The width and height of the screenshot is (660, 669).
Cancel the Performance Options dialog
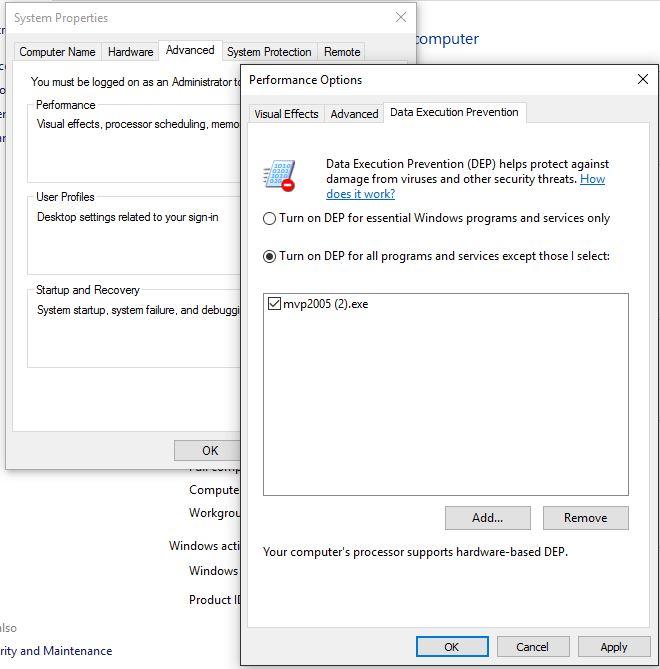532,647
